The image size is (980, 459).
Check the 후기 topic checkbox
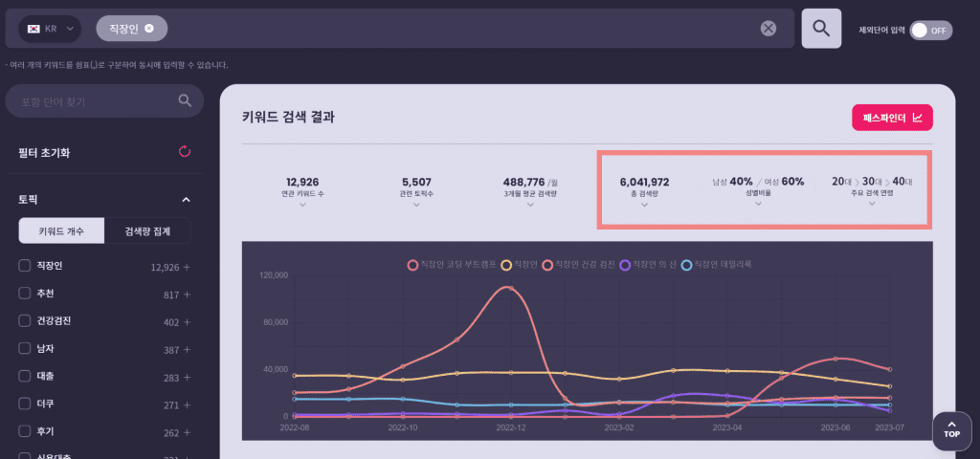[x=24, y=431]
